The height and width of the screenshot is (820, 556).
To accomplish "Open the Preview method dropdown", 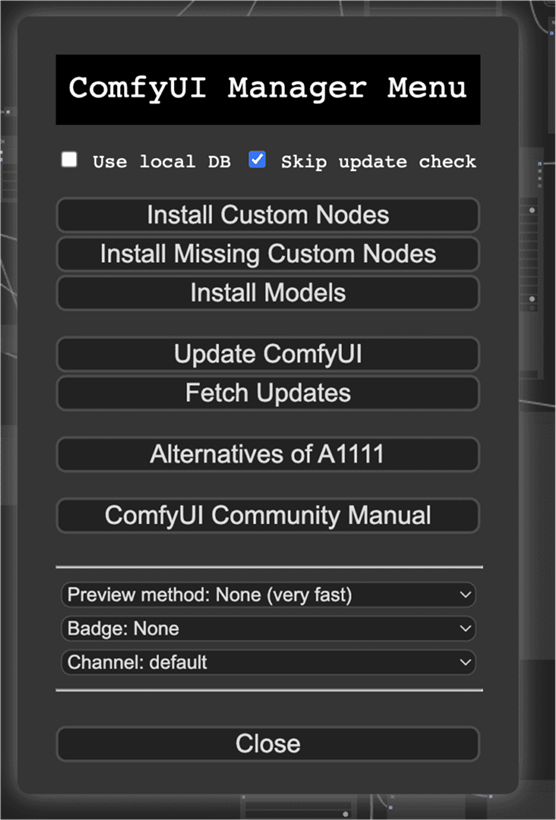I will 268,595.
